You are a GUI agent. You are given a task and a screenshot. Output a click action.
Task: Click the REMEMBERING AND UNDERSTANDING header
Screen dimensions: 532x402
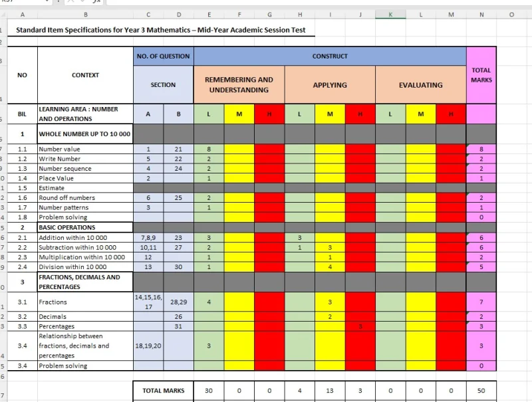pyautogui.click(x=239, y=84)
